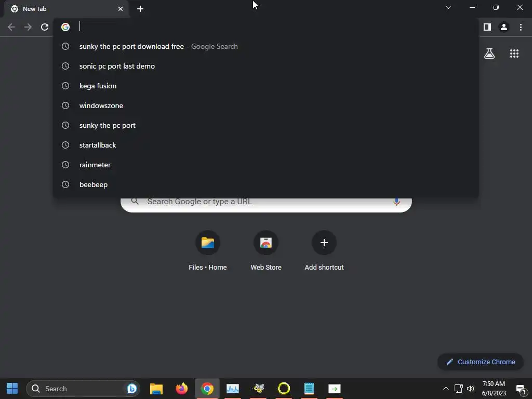Open the notification center icon

[x=521, y=390]
